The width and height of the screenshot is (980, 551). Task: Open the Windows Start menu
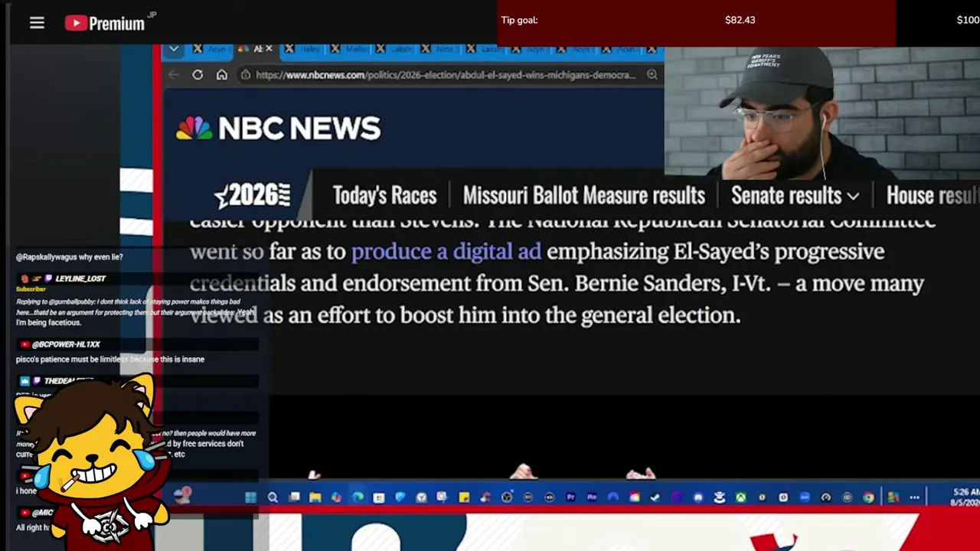(250, 497)
